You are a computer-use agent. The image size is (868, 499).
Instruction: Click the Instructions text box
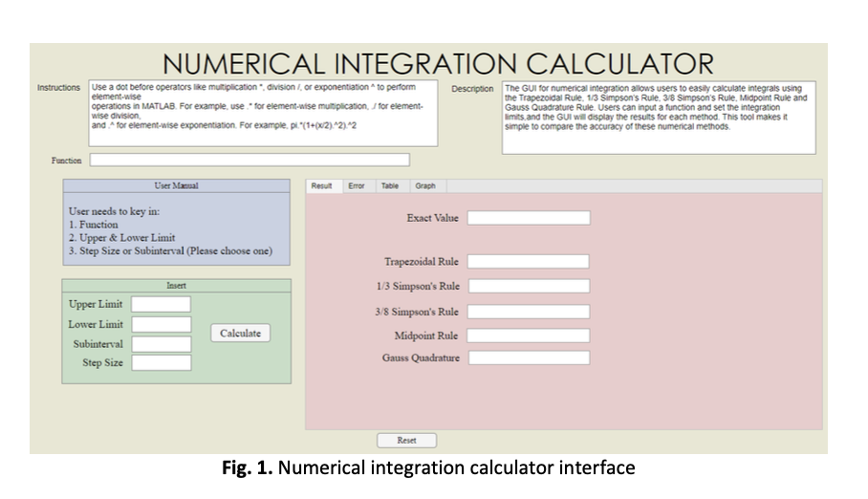click(263, 113)
